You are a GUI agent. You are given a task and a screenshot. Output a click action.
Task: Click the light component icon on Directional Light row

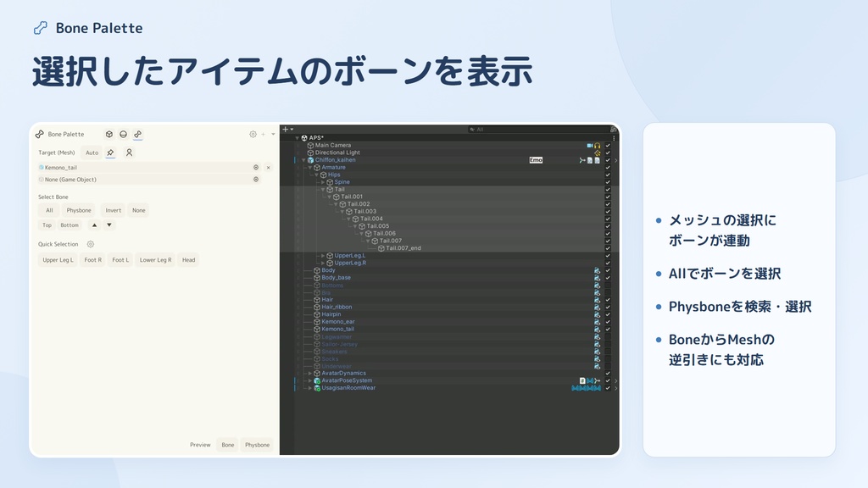598,152
